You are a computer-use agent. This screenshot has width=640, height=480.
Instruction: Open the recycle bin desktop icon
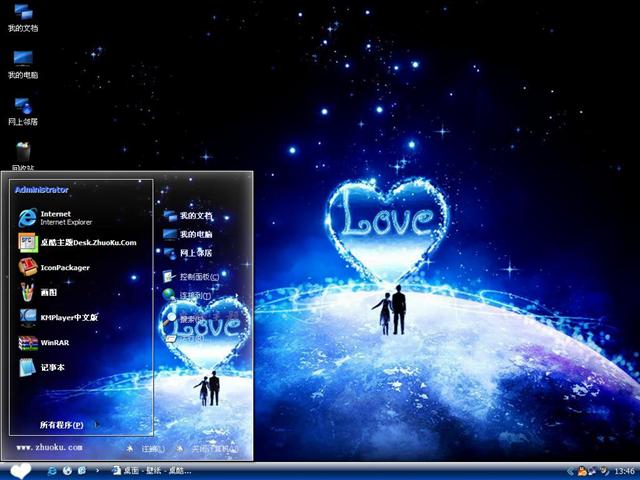click(x=23, y=156)
